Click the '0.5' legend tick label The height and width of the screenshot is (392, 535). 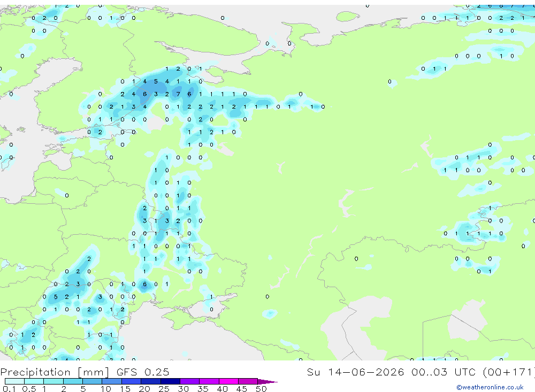[x=29, y=389]
